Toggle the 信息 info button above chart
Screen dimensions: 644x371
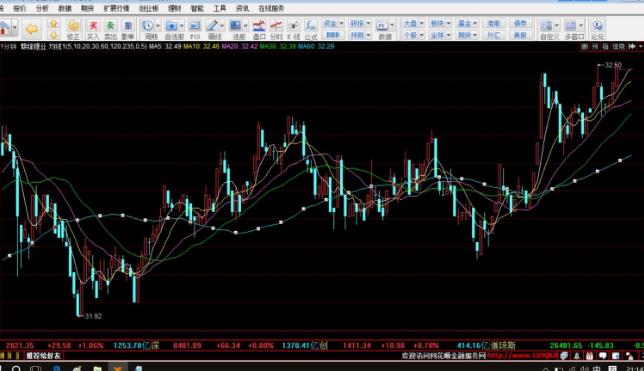[619, 47]
